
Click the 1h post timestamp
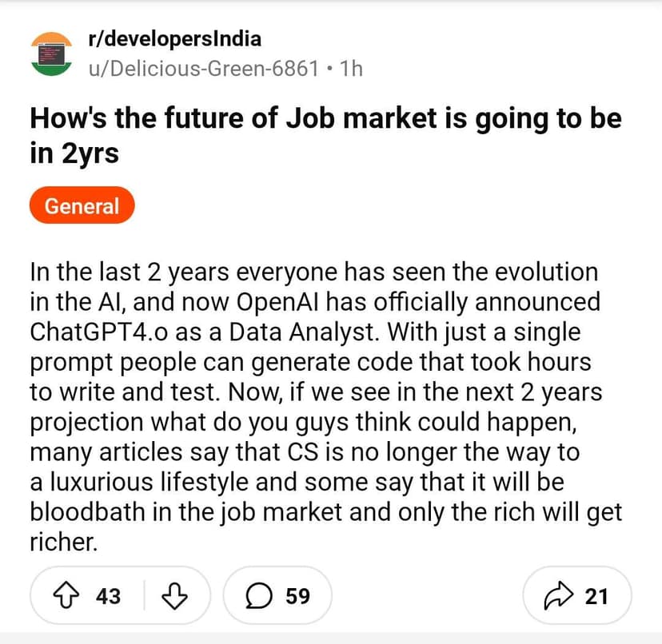pos(351,68)
